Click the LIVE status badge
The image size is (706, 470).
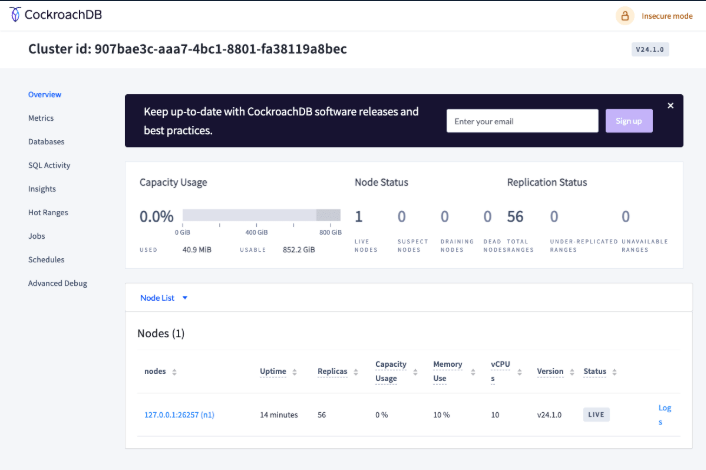(596, 415)
